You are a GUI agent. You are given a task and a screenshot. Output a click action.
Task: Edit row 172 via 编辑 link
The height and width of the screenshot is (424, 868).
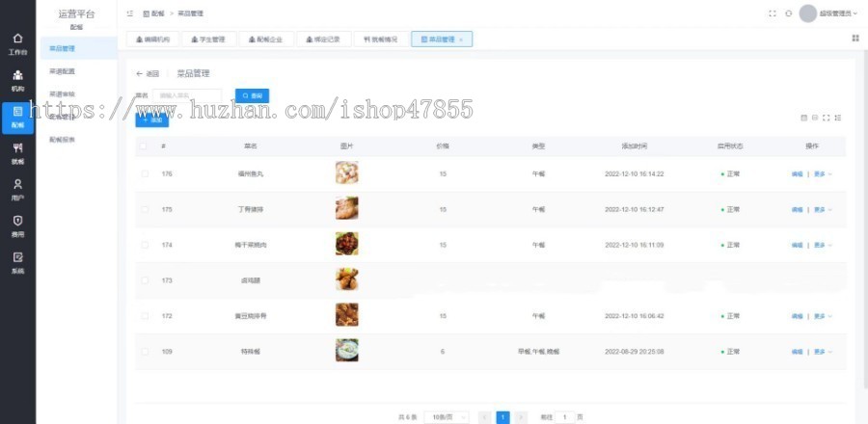tap(797, 316)
